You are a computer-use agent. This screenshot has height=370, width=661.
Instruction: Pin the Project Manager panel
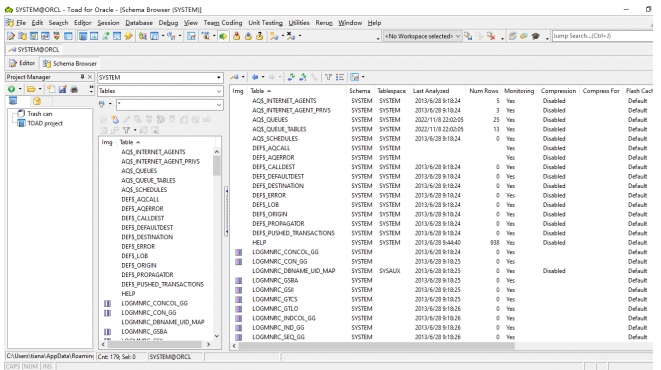82,77
